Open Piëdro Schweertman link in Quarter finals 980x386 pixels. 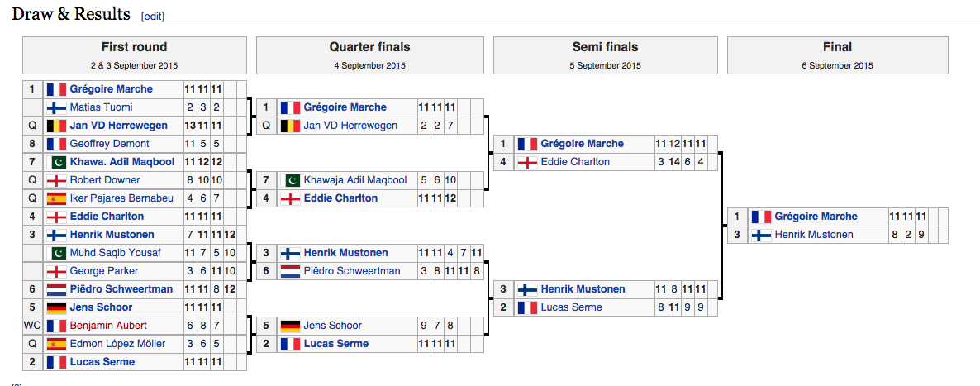[351, 271]
